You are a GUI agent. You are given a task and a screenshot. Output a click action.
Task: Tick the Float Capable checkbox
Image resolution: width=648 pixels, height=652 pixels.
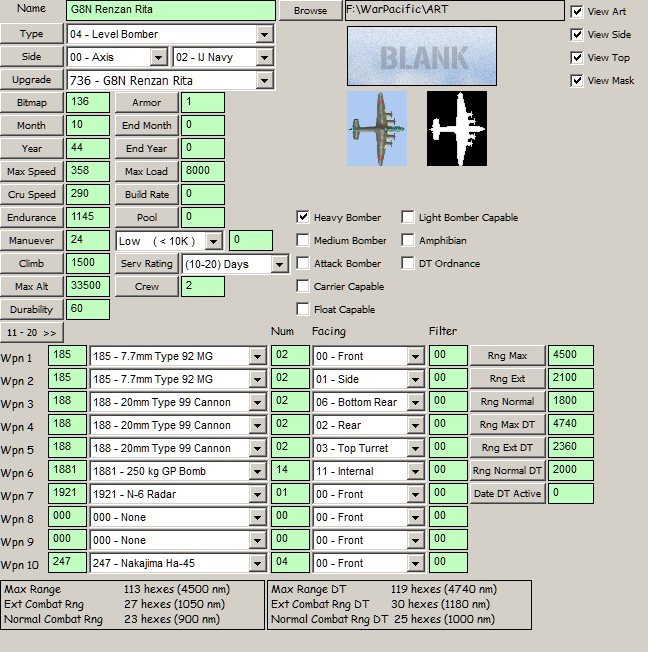pyautogui.click(x=303, y=309)
